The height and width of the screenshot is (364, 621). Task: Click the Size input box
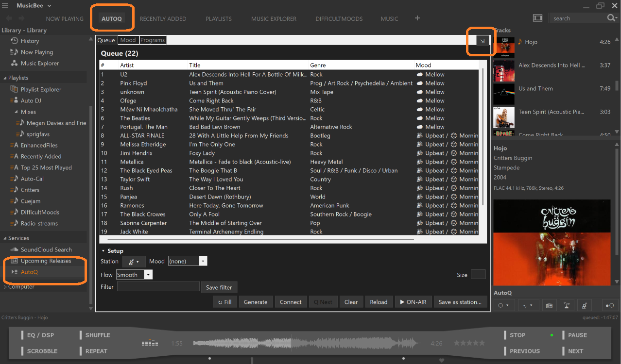tap(478, 275)
